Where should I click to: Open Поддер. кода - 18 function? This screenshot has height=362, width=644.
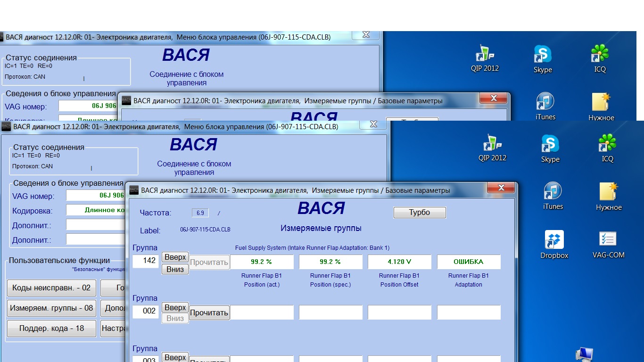pyautogui.click(x=51, y=329)
